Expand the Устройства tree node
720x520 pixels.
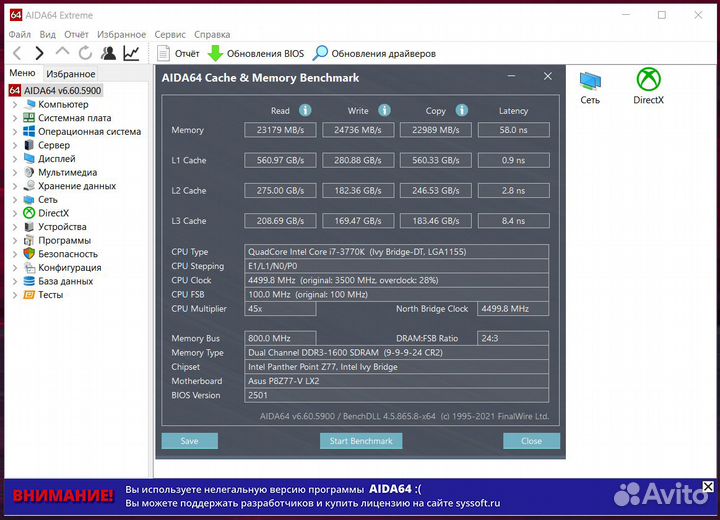pyautogui.click(x=15, y=227)
